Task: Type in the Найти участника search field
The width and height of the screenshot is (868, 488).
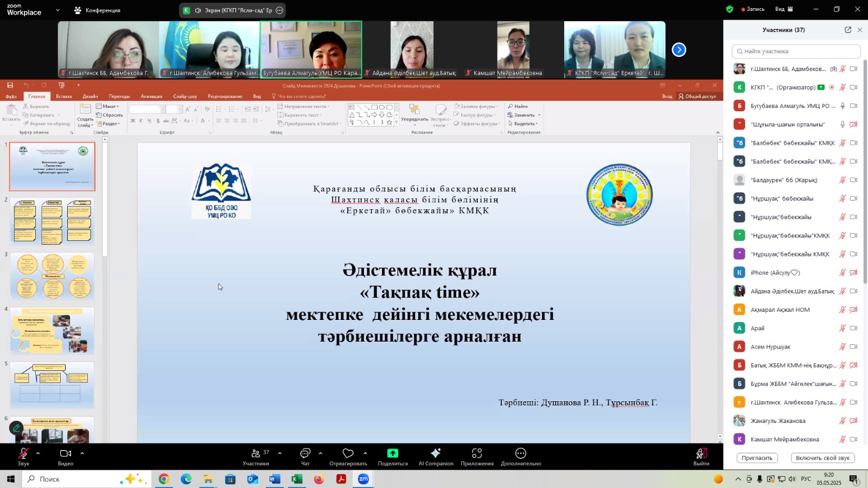Action: click(x=796, y=52)
